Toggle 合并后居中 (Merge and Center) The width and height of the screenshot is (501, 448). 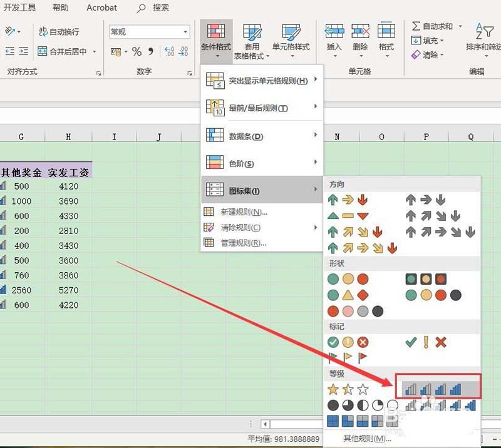pyautogui.click(x=66, y=50)
